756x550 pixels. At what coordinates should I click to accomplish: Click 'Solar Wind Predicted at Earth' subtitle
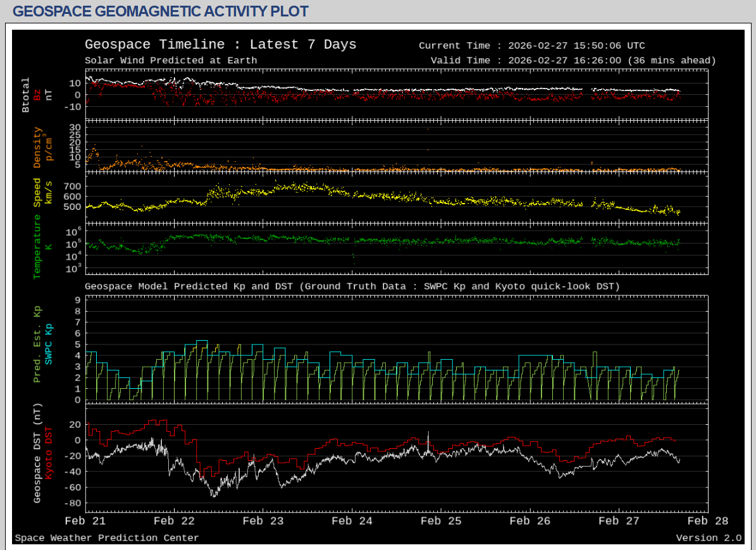[171, 61]
